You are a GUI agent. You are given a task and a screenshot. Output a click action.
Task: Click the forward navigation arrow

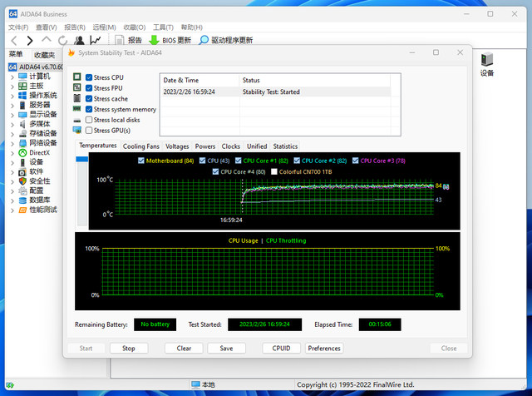point(30,40)
